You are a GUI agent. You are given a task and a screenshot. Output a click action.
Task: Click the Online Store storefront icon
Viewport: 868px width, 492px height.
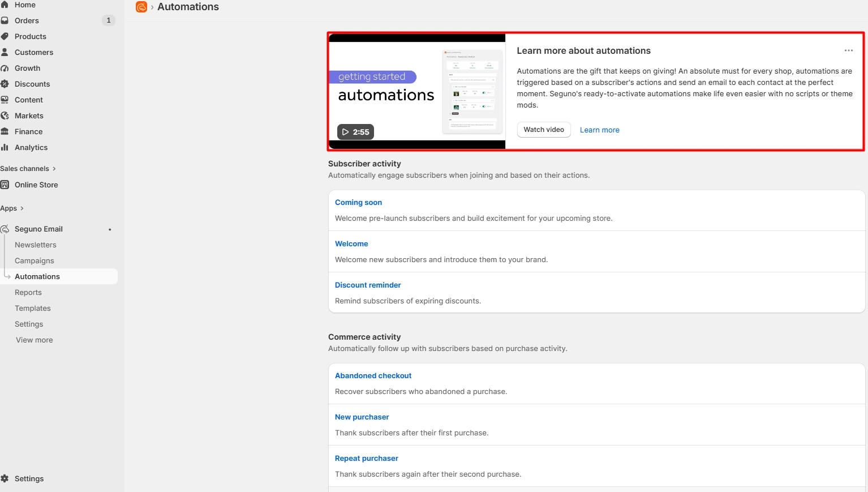point(5,185)
